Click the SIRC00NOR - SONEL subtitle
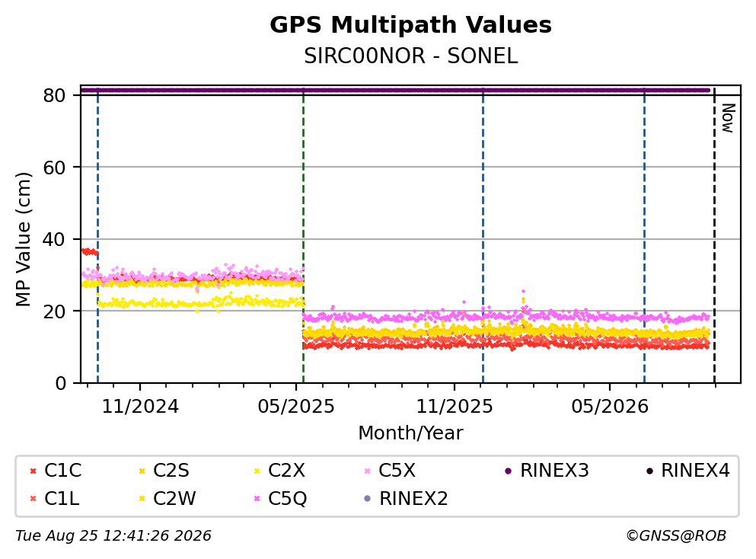Image resolution: width=756 pixels, height=559 pixels. pyautogui.click(x=411, y=56)
